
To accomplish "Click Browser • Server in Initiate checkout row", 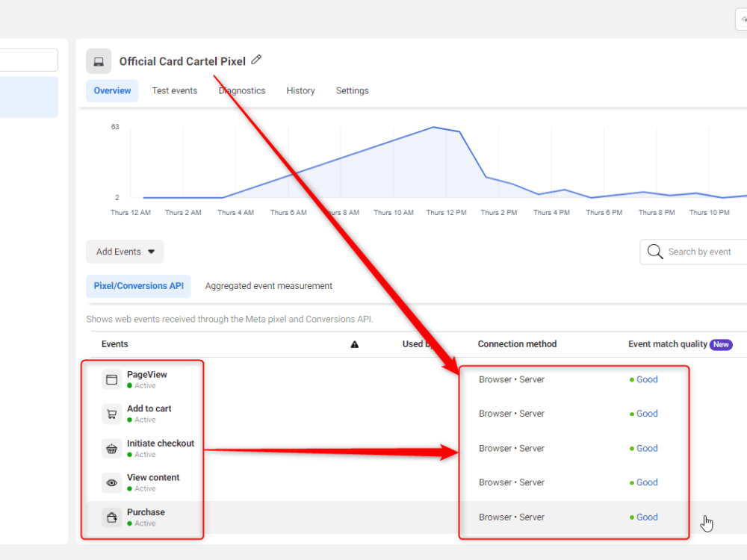I will 512,448.
